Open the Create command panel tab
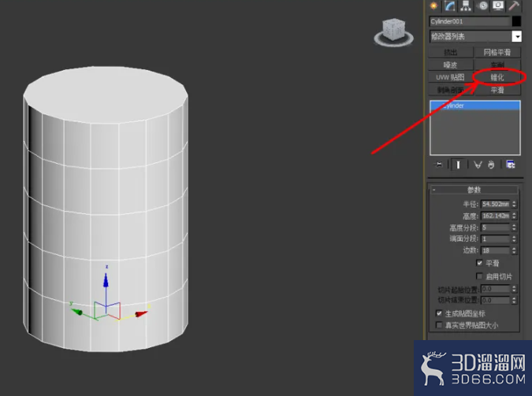532x396 pixels. (433, 6)
